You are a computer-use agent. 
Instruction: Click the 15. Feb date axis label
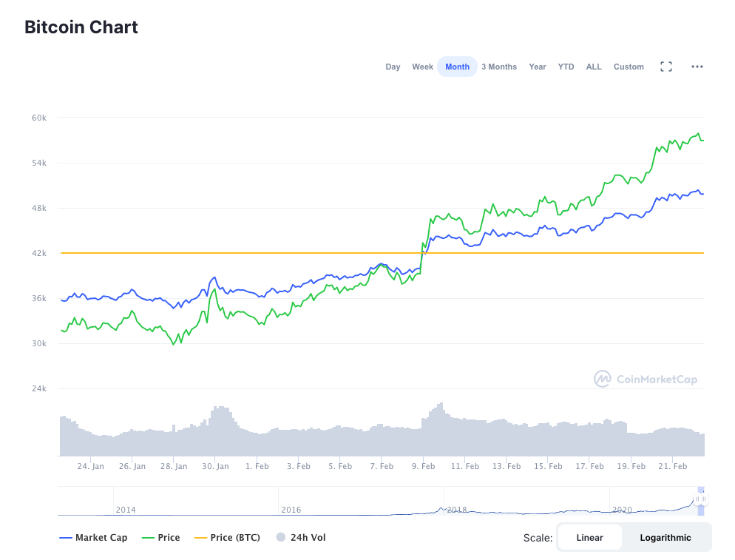click(x=548, y=466)
